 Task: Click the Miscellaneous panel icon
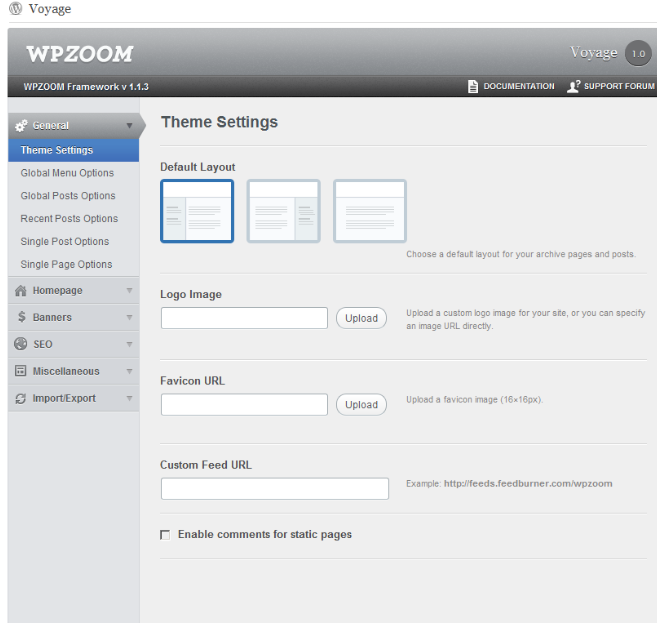click(21, 371)
